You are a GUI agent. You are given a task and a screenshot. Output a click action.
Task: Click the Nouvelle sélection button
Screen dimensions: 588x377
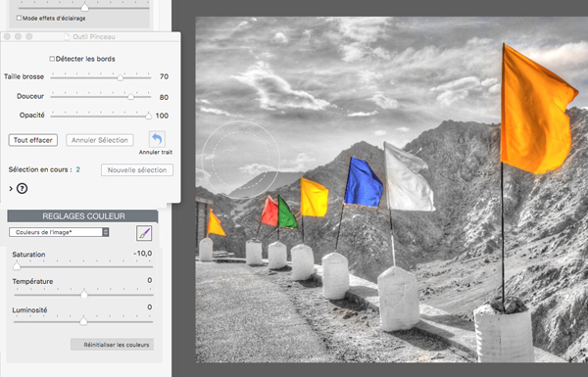coord(137,169)
